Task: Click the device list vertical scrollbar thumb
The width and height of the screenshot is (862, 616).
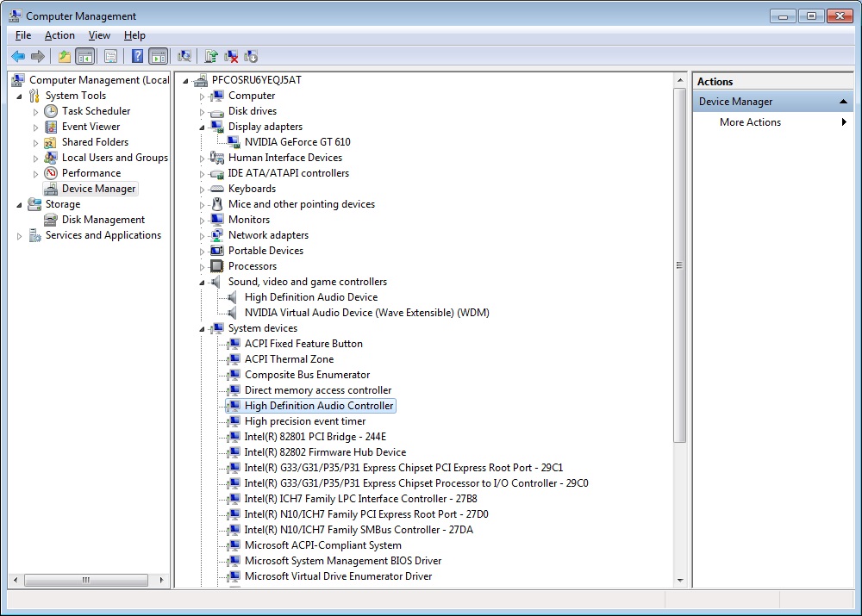Action: 680,265
